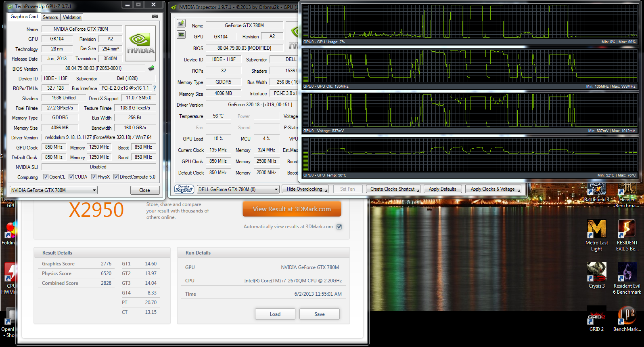Open the Resident Evil 6 Benchmark shortcut

(627, 278)
